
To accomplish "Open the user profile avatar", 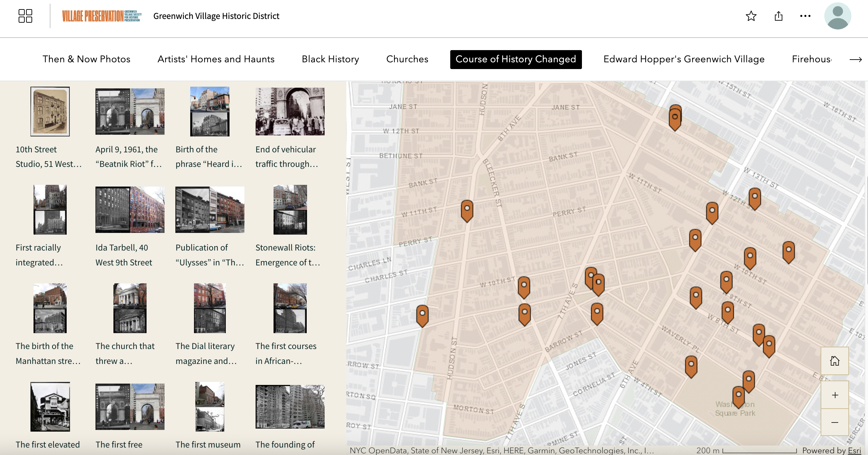I will pyautogui.click(x=838, y=16).
